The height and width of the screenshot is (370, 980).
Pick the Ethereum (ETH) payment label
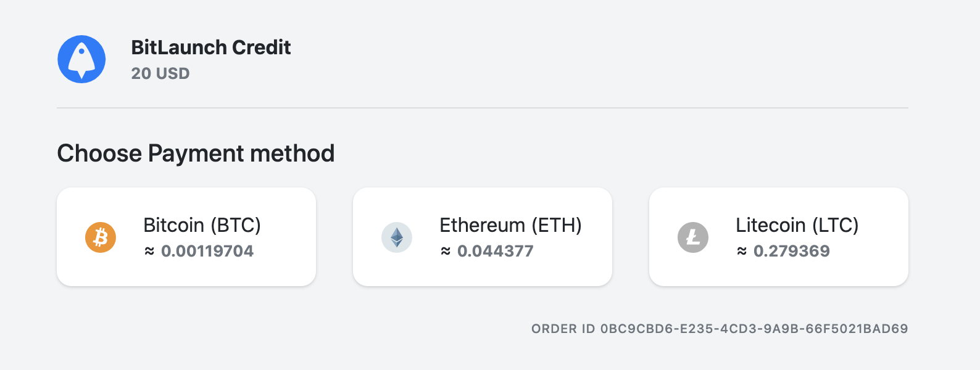(510, 225)
